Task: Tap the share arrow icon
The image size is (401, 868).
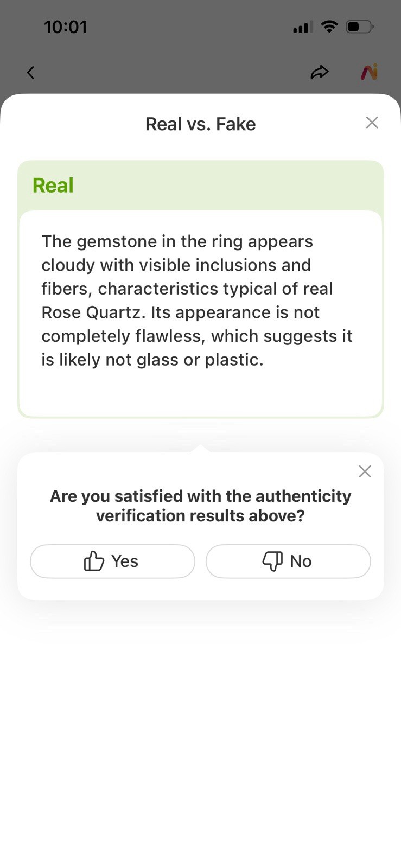Action: (x=320, y=72)
